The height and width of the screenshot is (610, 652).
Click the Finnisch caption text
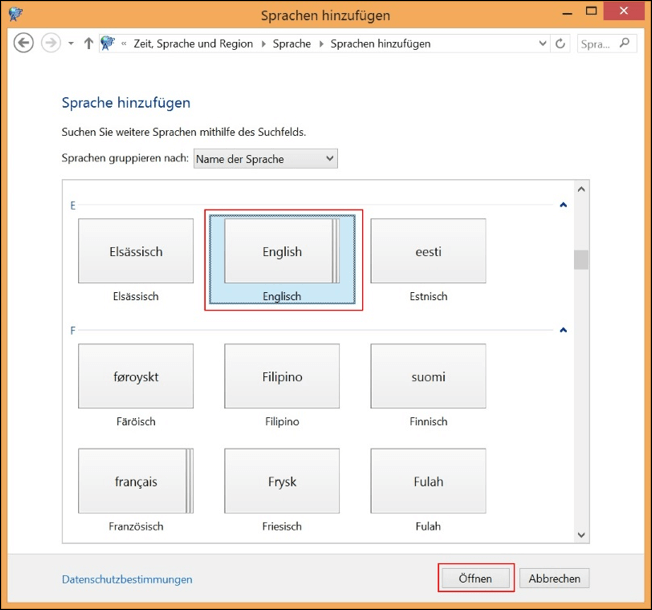(x=428, y=422)
